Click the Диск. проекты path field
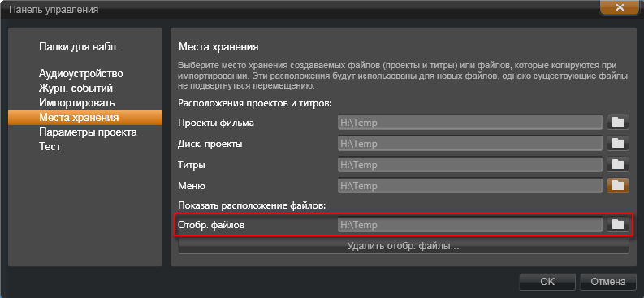This screenshot has height=298, width=644. point(470,144)
